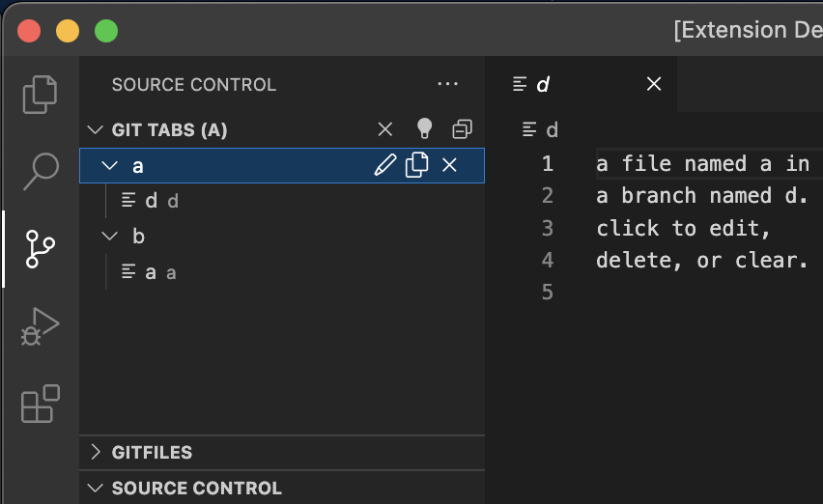Select the Source Control branch icon
This screenshot has width=823, height=504.
pos(40,248)
